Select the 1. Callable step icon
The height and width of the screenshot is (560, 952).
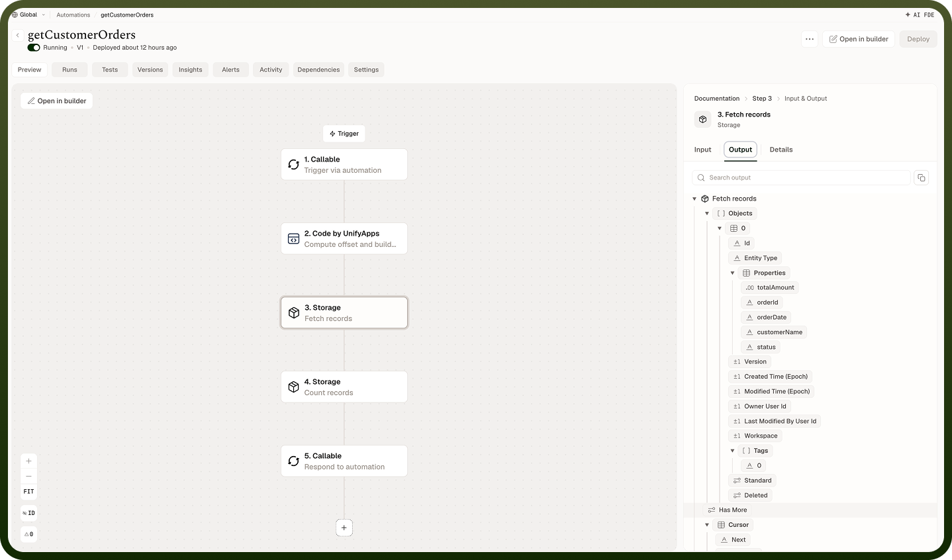coord(294,164)
